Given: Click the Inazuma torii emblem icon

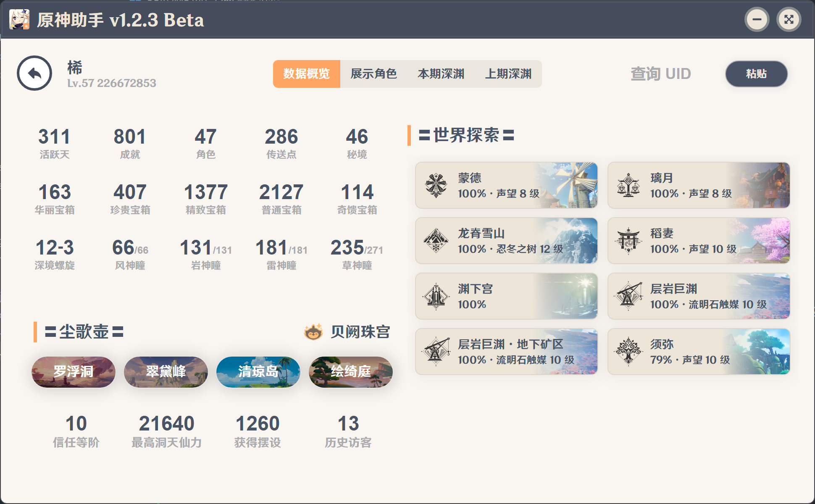Looking at the screenshot, I should (x=628, y=241).
